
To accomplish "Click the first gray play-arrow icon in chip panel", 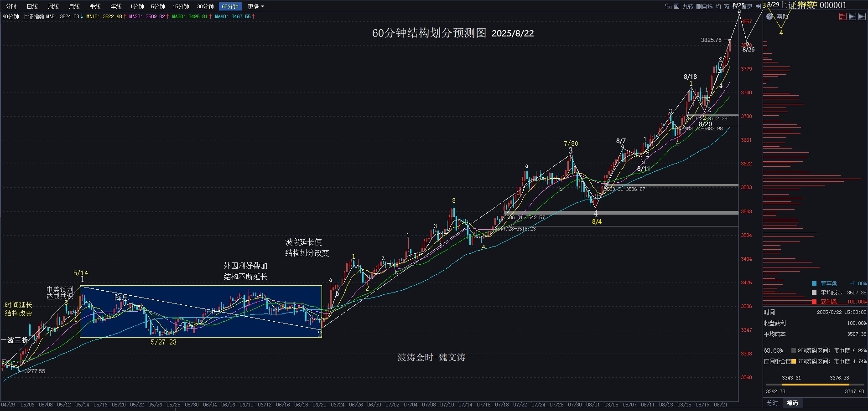I will point(852,16).
